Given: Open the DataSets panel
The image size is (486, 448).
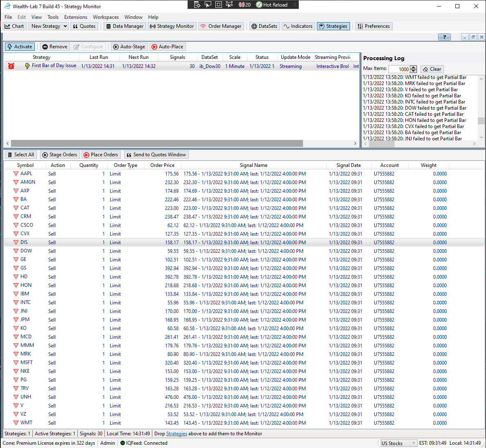Looking at the screenshot, I should [x=264, y=26].
